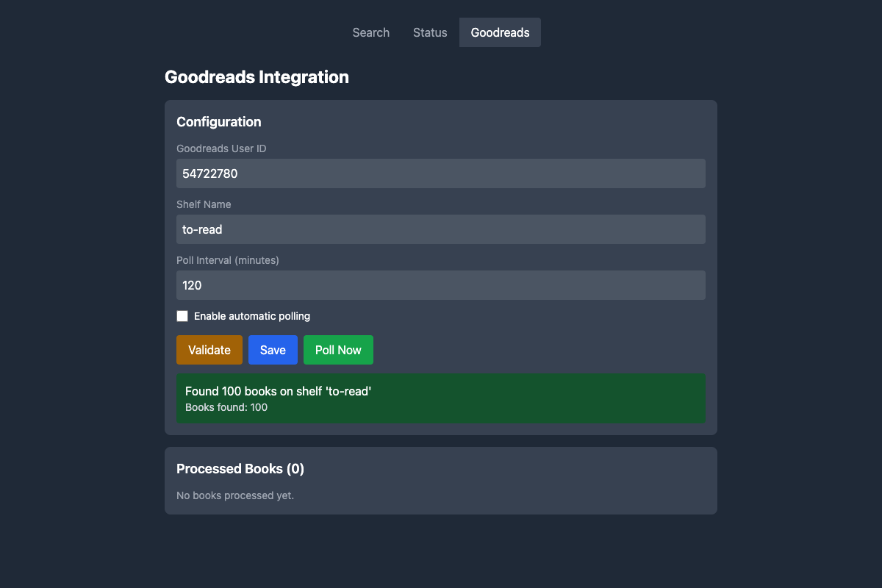Select the Goodreads tab

pyautogui.click(x=500, y=32)
